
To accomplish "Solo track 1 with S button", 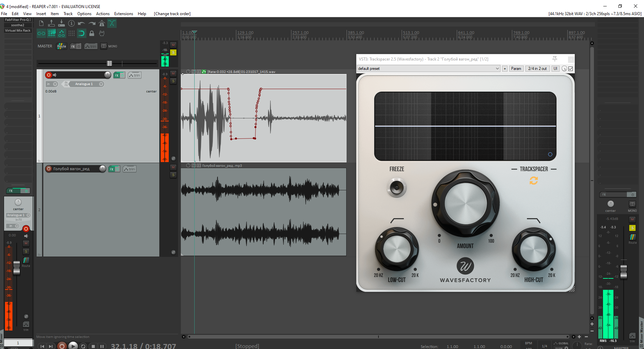I will [173, 81].
